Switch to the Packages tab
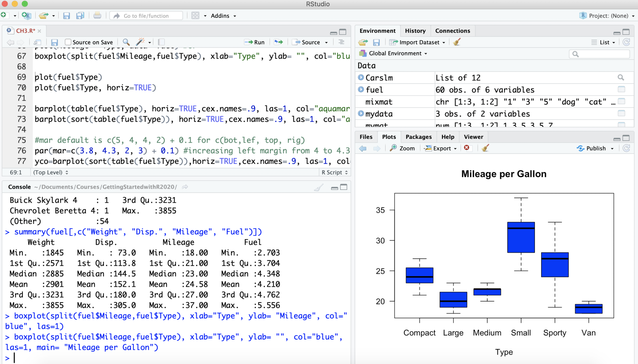Viewport: 638px width, 364px height. (x=418, y=137)
